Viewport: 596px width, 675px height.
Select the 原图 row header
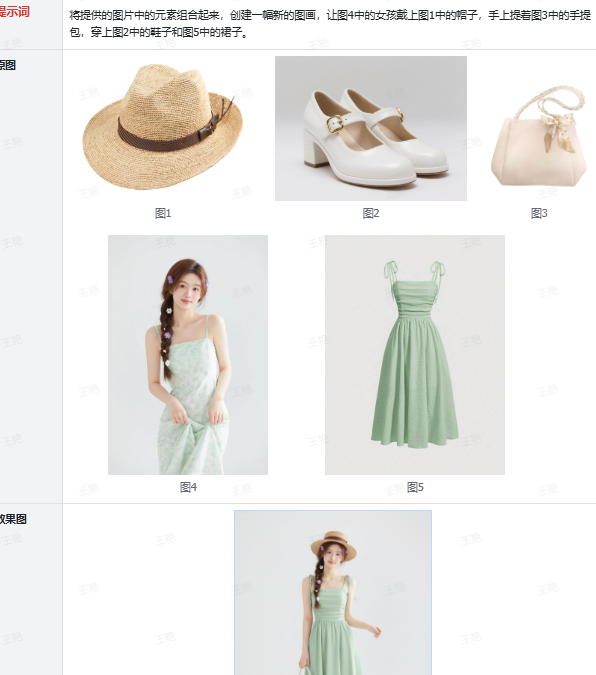(x=8, y=65)
